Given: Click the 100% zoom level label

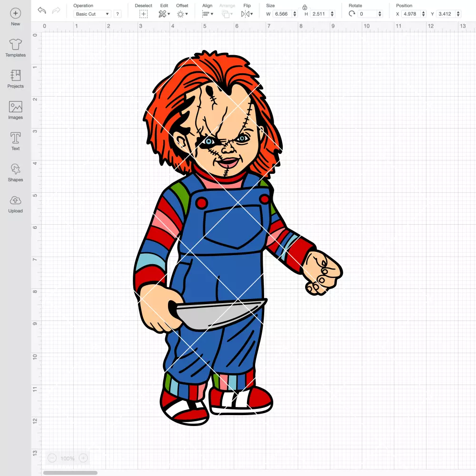Looking at the screenshot, I should [x=68, y=458].
